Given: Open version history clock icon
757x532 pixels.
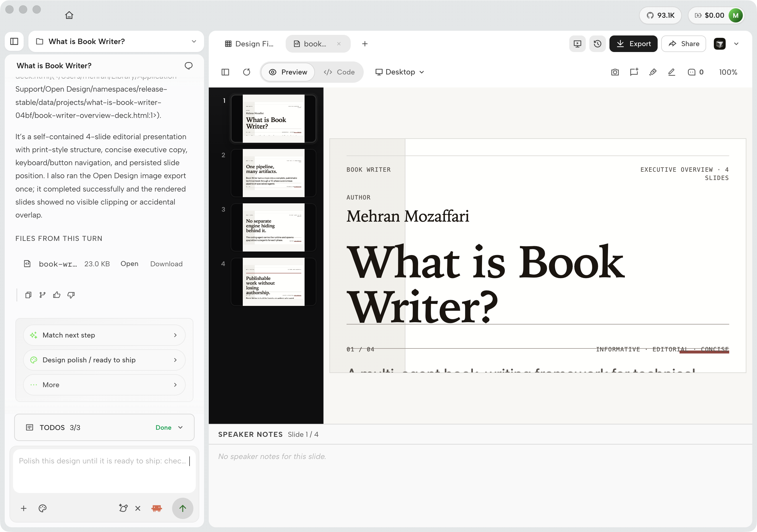Looking at the screenshot, I should tap(597, 44).
